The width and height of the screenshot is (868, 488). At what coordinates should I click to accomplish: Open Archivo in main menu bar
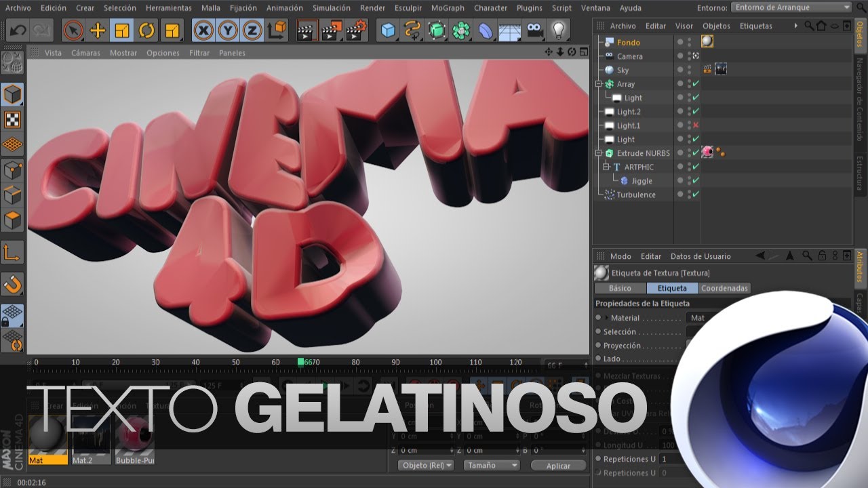click(18, 8)
